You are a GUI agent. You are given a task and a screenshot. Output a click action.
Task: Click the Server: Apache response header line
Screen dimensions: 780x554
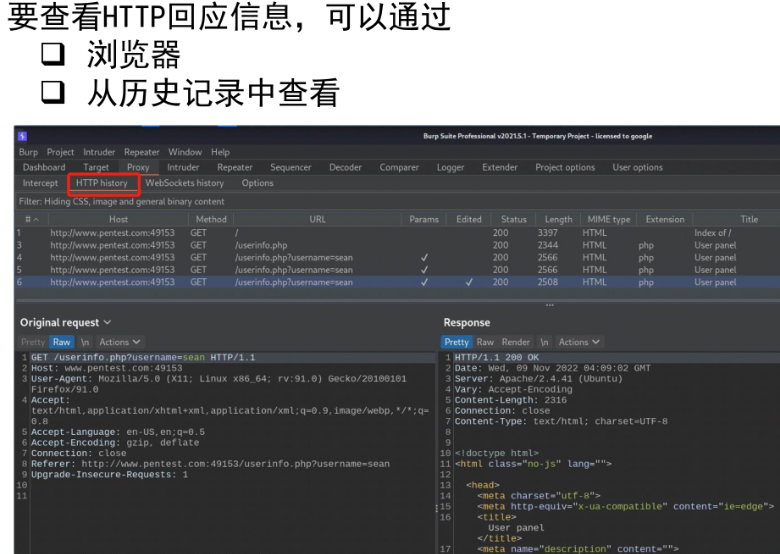click(538, 379)
